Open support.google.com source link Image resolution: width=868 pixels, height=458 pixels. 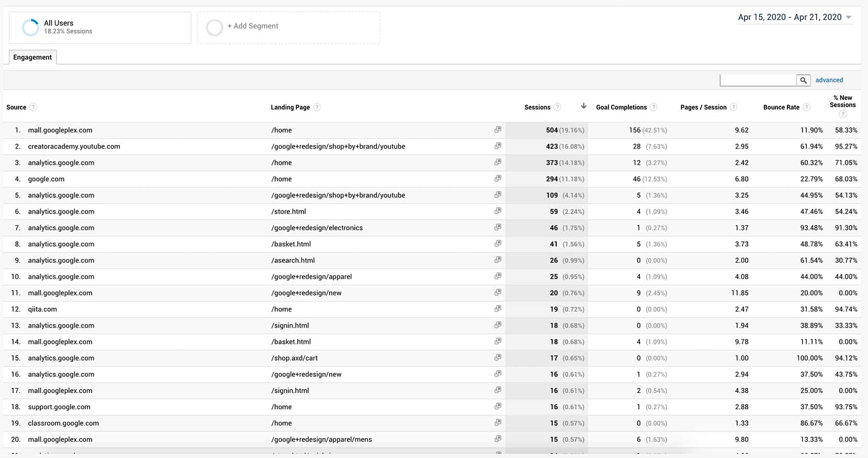tap(59, 407)
